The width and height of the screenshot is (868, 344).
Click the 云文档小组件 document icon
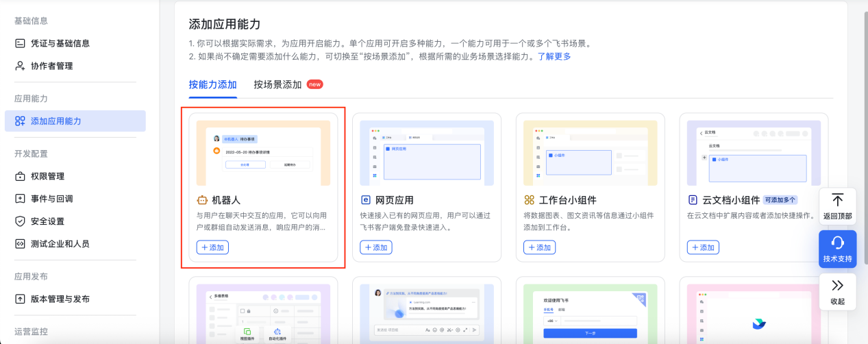point(693,201)
